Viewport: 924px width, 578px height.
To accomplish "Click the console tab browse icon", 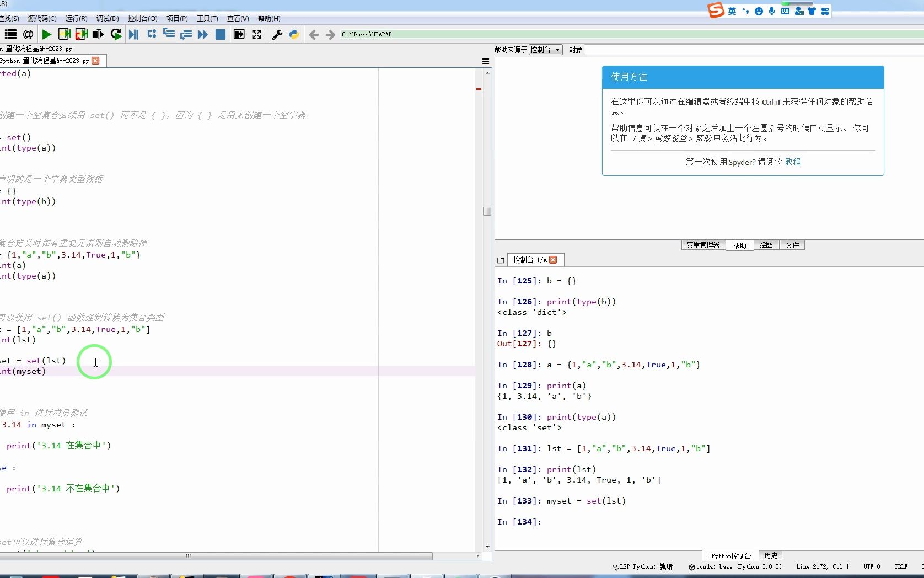I will click(501, 260).
